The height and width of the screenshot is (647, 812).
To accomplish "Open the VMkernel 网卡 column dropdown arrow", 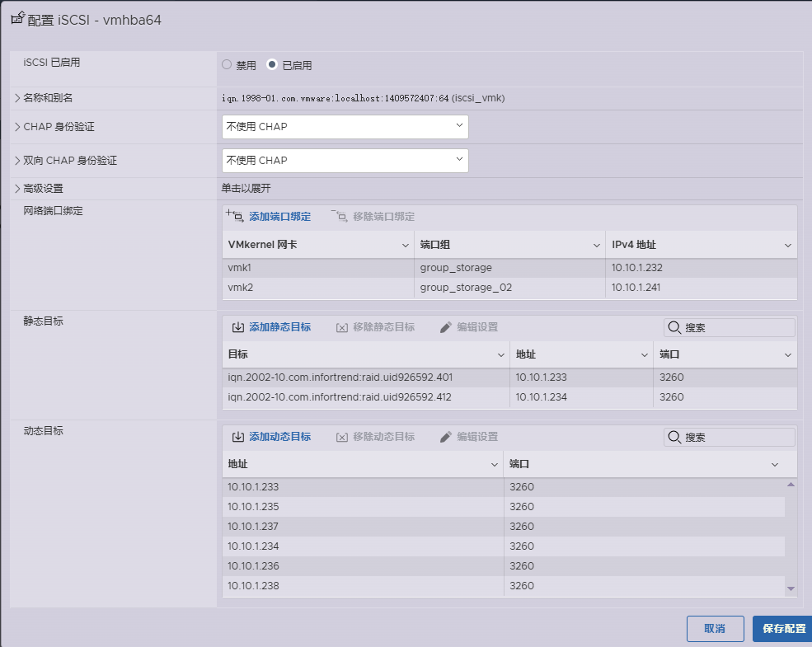I will click(405, 245).
